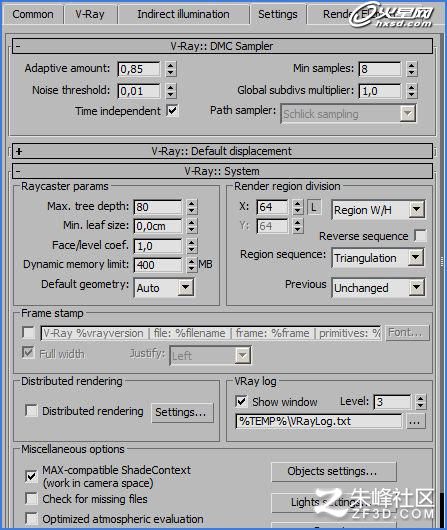Adjust the Max. tree depth spinner

[x=192, y=207]
